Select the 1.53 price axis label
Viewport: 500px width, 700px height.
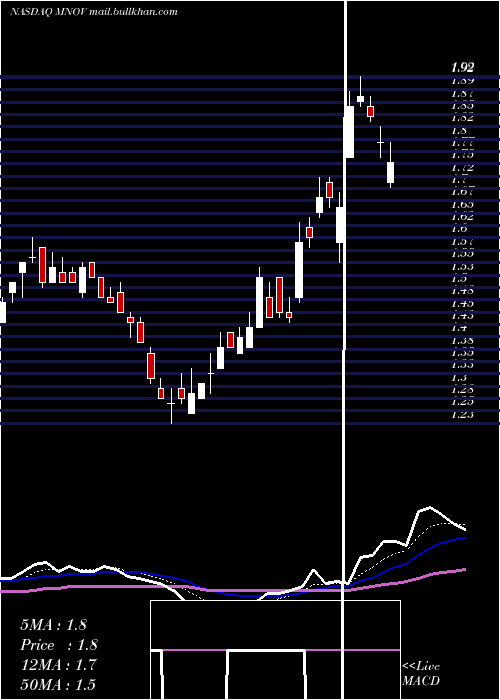point(462,267)
